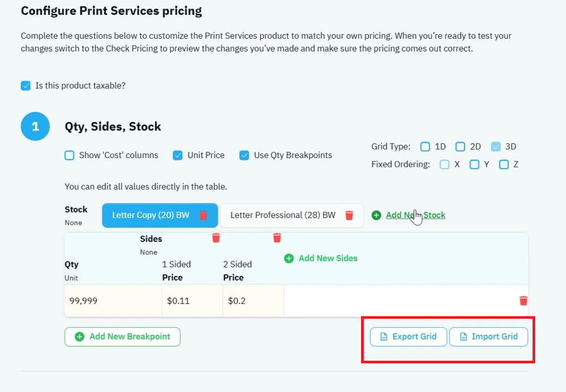The width and height of the screenshot is (566, 392).
Task: Click green plus icon beside Add New Stock
Action: (376, 215)
